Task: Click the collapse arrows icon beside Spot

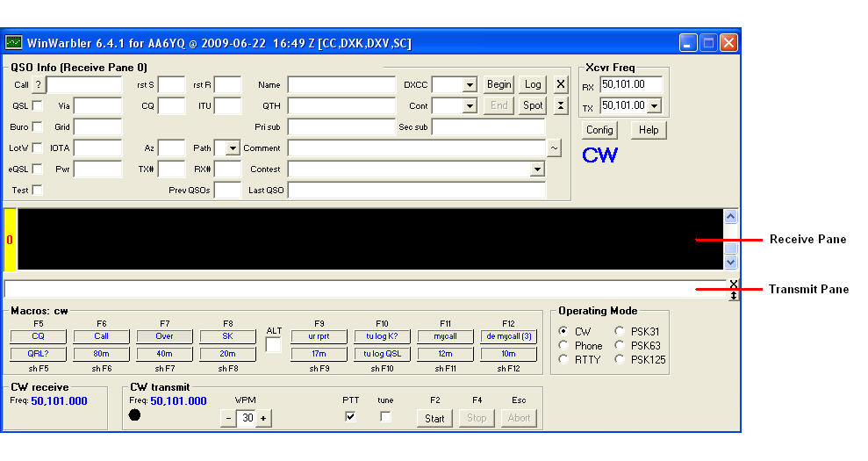Action: pyautogui.click(x=561, y=105)
